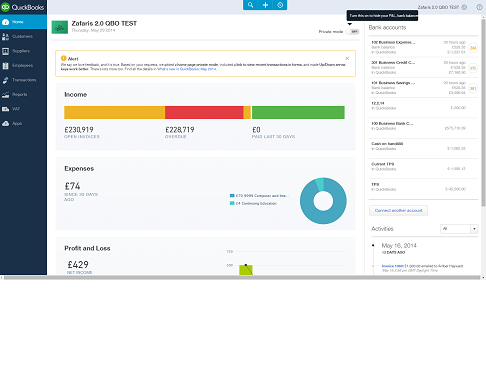The height and width of the screenshot is (365, 486).
Task: Open the 12.2.14 account row
Action: [423, 108]
